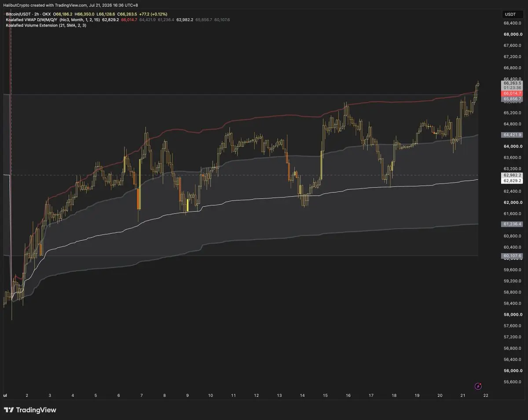Click the 62,829.2 VWAP price label
This screenshot has width=528, height=420.
[x=512, y=181]
